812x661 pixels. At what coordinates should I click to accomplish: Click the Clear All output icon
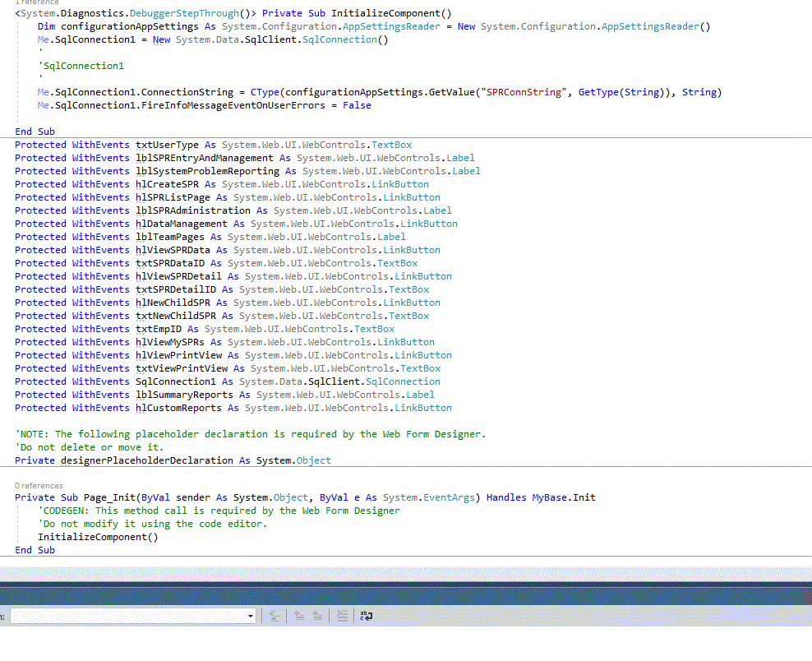tap(342, 616)
